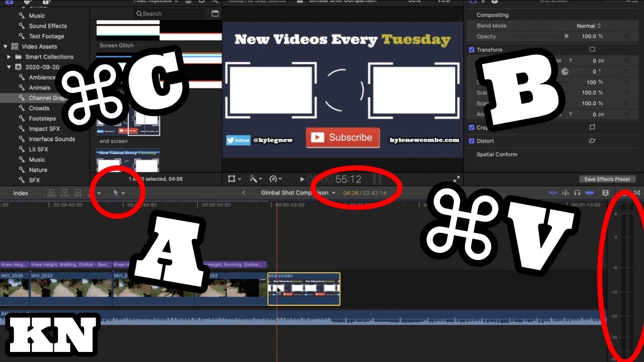Toggle audio skimming waveform icon
This screenshot has height=362, width=644.
[x=566, y=193]
